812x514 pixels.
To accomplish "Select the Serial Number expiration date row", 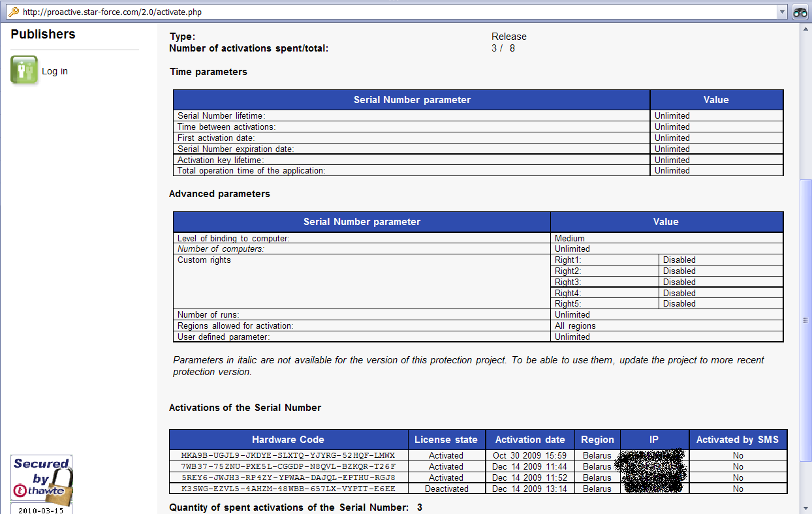I will coord(478,149).
